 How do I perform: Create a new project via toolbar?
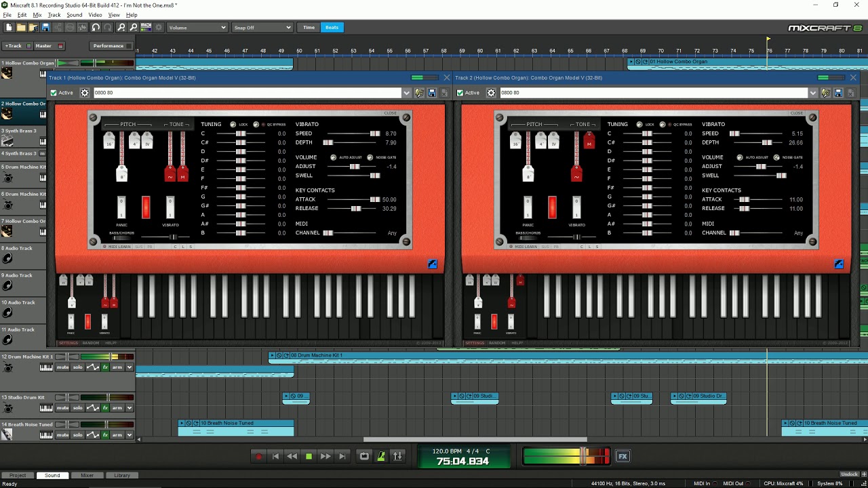pyautogui.click(x=9, y=28)
